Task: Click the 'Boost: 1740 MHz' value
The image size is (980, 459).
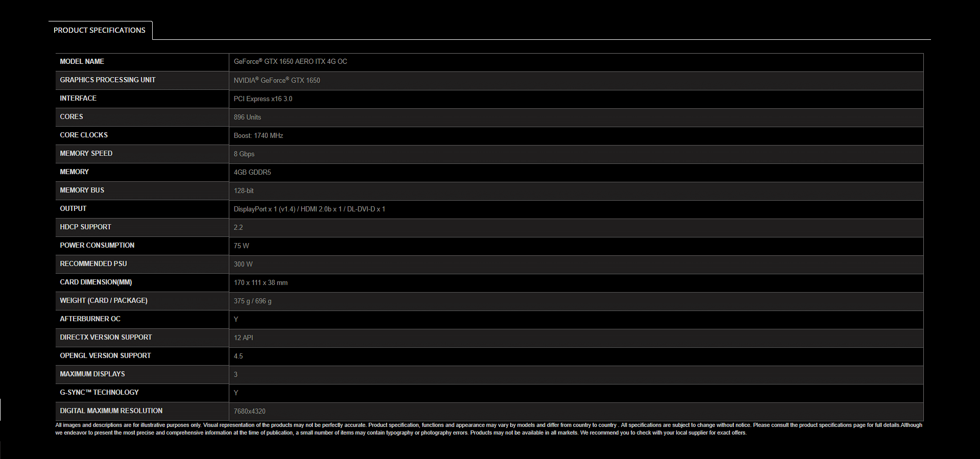Action: coord(258,135)
